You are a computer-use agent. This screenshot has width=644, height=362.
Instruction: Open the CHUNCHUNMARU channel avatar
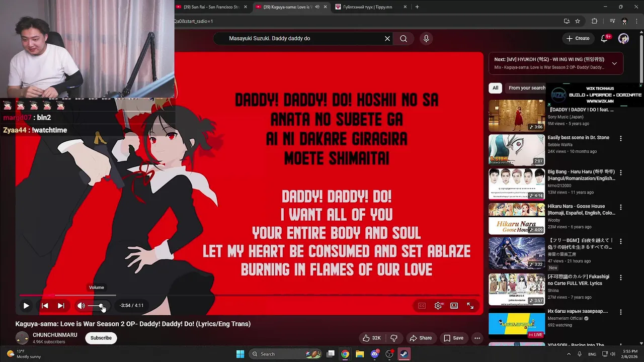[22, 338]
